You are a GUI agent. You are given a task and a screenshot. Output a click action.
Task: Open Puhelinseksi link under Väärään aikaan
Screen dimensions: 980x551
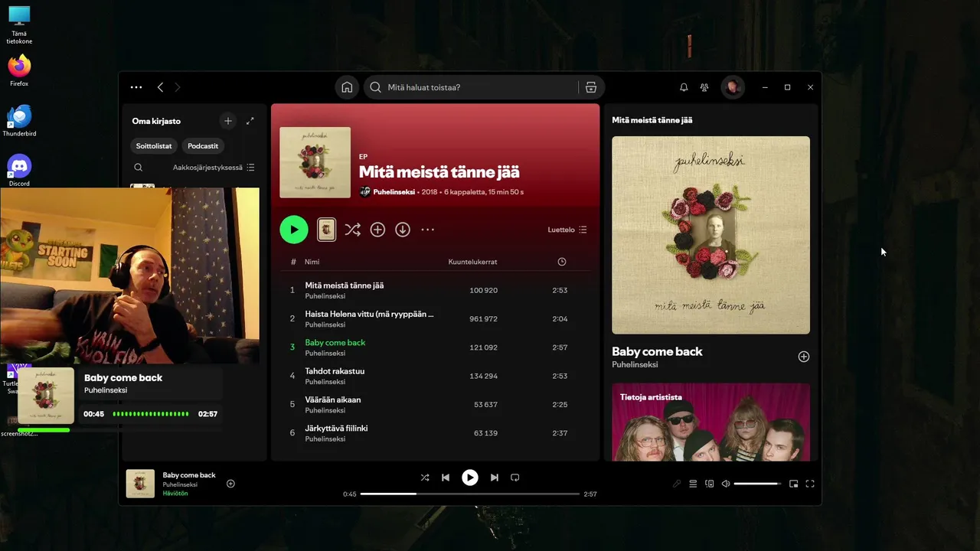(325, 410)
